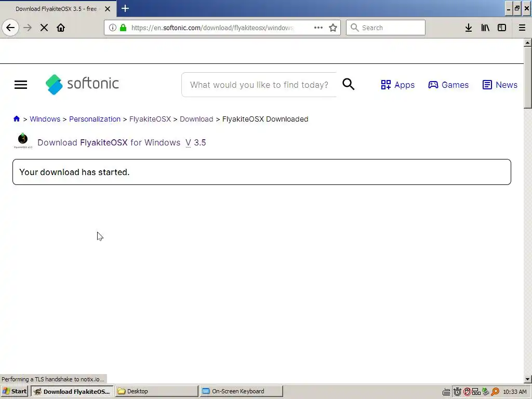Click the 'Your download has started.' message
This screenshot has width=532, height=399.
pyautogui.click(x=74, y=172)
